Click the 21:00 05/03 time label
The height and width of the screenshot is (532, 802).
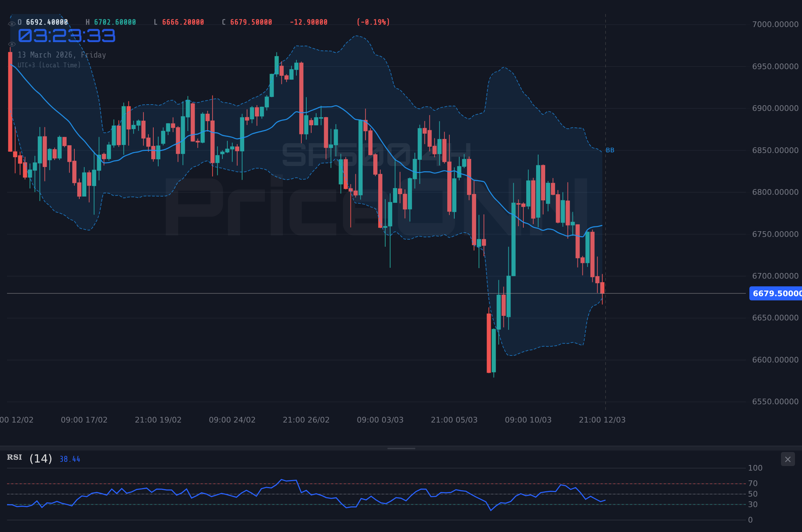click(454, 420)
